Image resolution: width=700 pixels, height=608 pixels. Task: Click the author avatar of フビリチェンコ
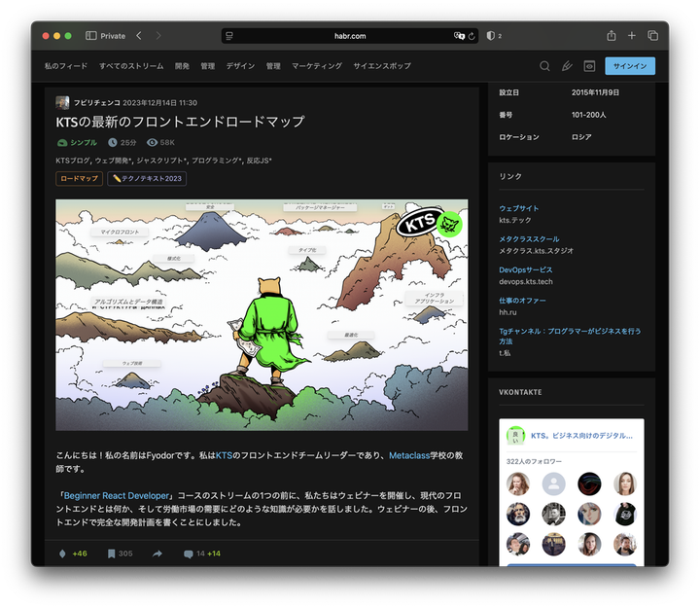[62, 103]
